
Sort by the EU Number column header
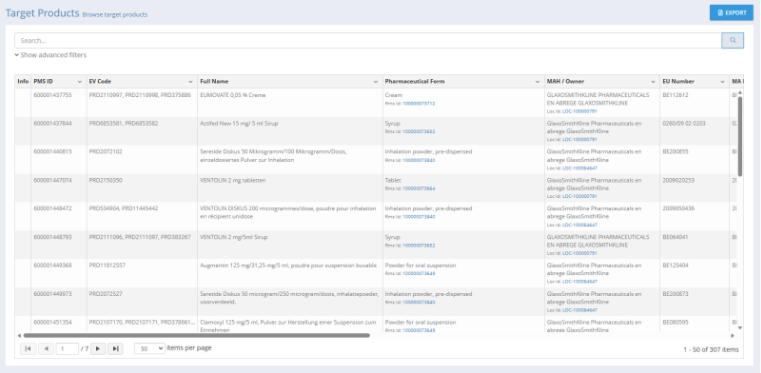pyautogui.click(x=678, y=81)
